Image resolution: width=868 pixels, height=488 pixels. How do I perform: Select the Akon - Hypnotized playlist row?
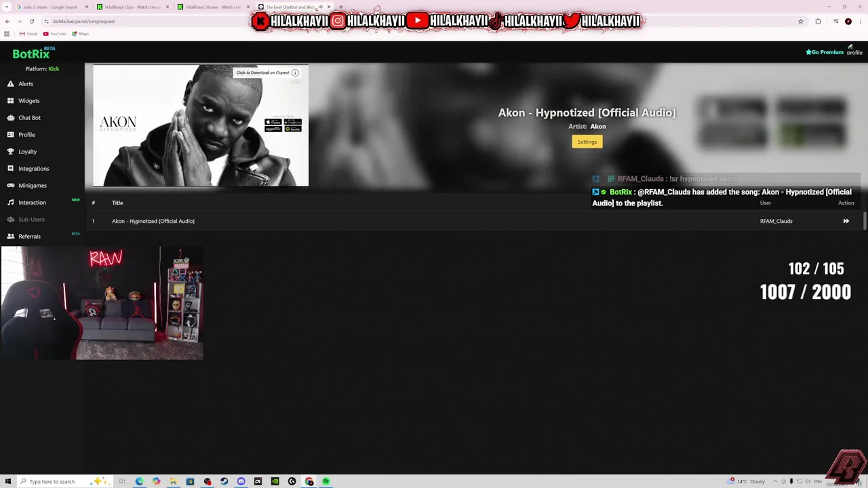click(475, 221)
